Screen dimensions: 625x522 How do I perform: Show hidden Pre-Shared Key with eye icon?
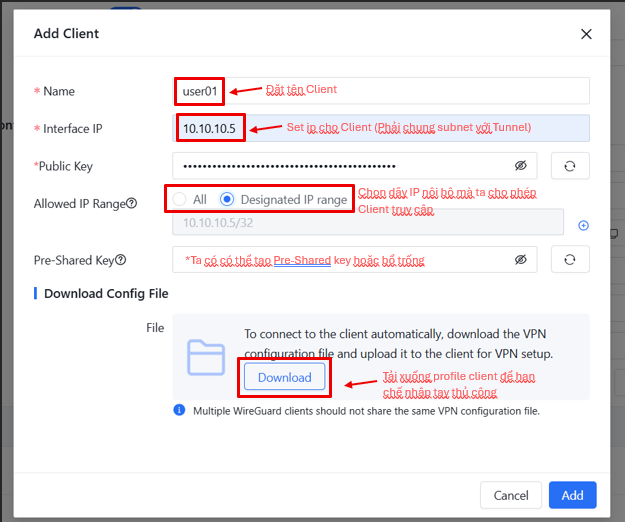click(520, 260)
